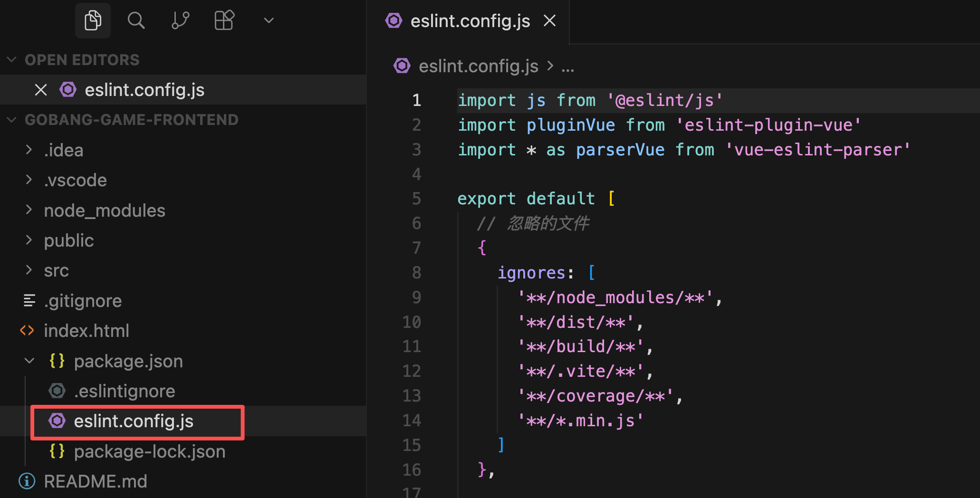980x498 pixels.
Task: Open the Source Control icon
Action: pyautogui.click(x=180, y=20)
